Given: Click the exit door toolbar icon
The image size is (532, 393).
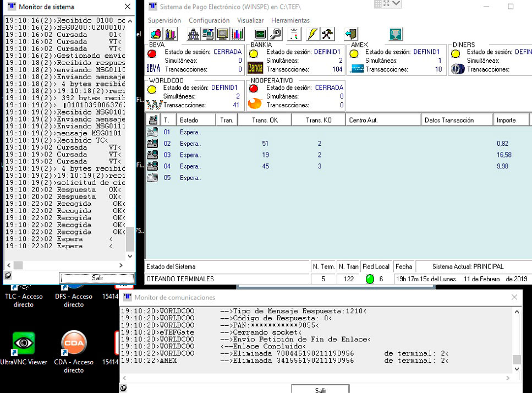Looking at the screenshot, I should pos(351,34).
